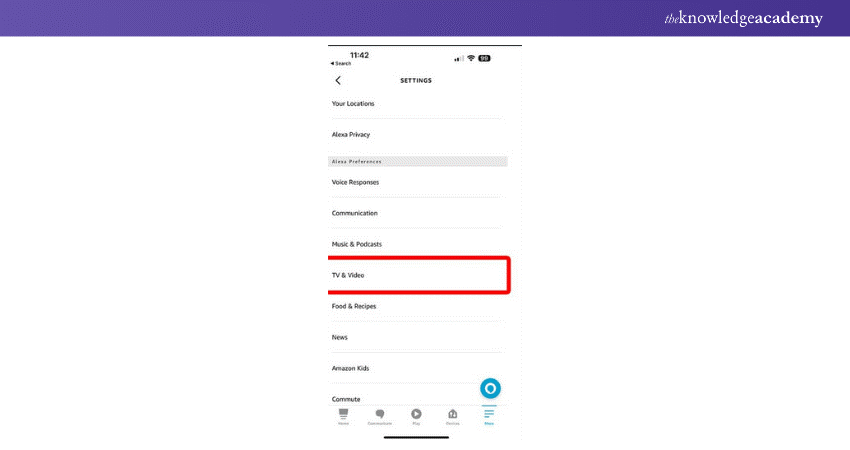Screen dimensions: 850x450
Task: Open Voice Responses settings
Action: 417,182
